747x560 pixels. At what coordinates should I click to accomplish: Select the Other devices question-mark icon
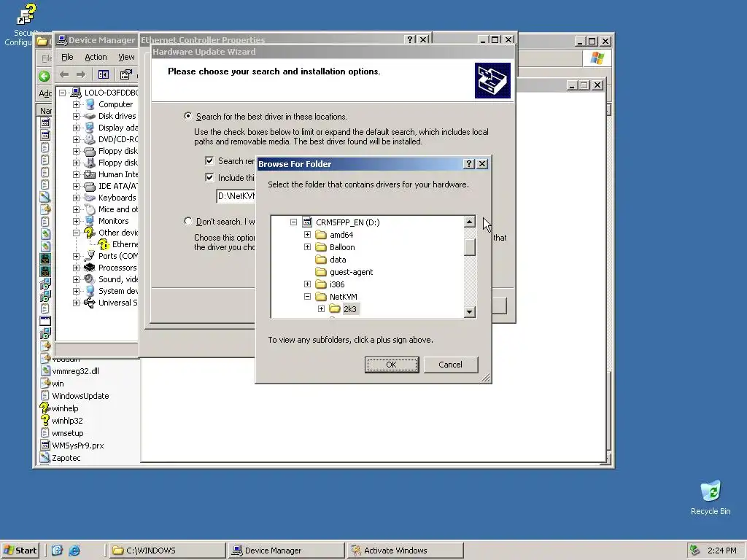click(x=90, y=233)
